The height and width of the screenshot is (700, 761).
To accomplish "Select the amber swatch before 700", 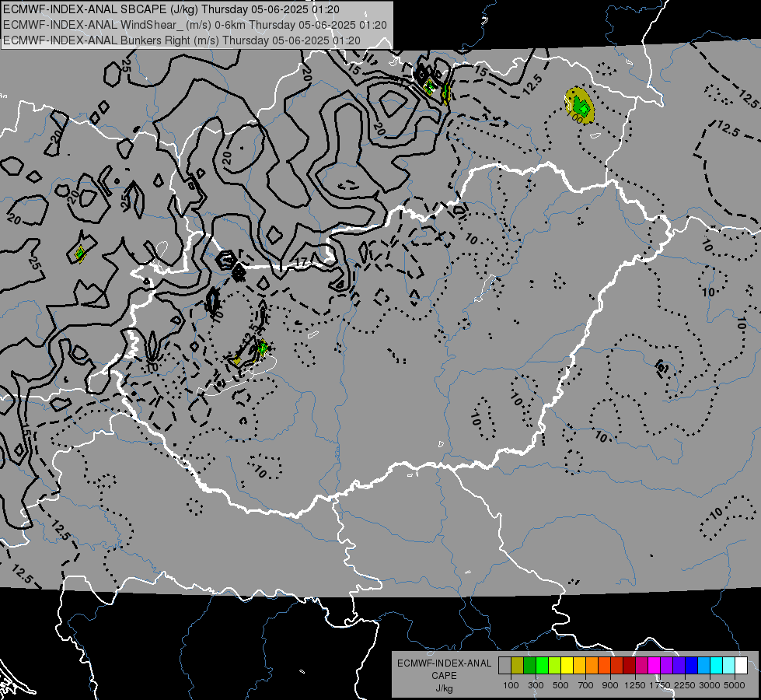I will click(579, 665).
